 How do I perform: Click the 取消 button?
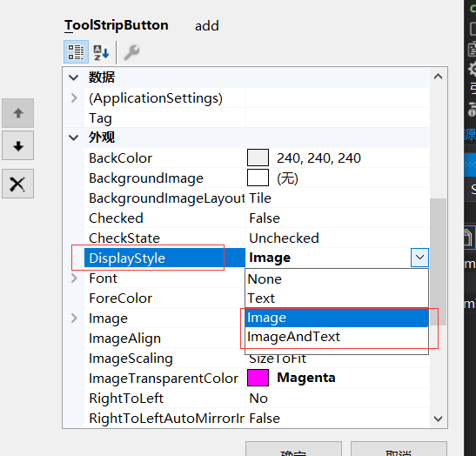point(399,449)
